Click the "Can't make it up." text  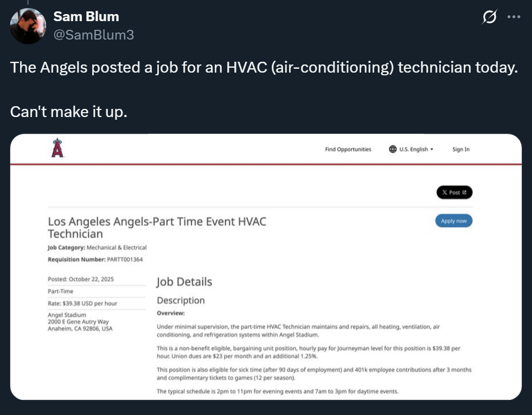click(x=68, y=112)
